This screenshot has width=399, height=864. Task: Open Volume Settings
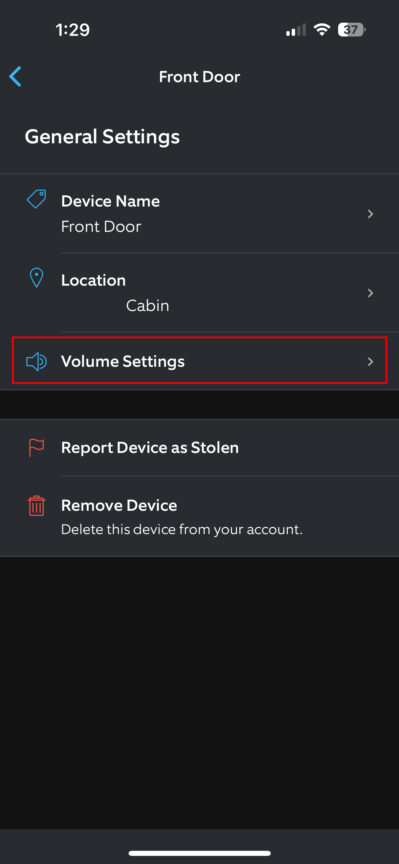point(200,361)
